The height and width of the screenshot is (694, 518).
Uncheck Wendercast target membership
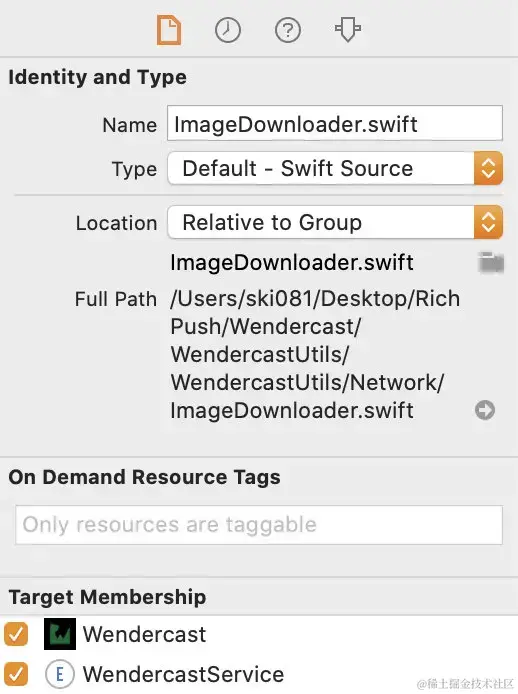[16, 634]
